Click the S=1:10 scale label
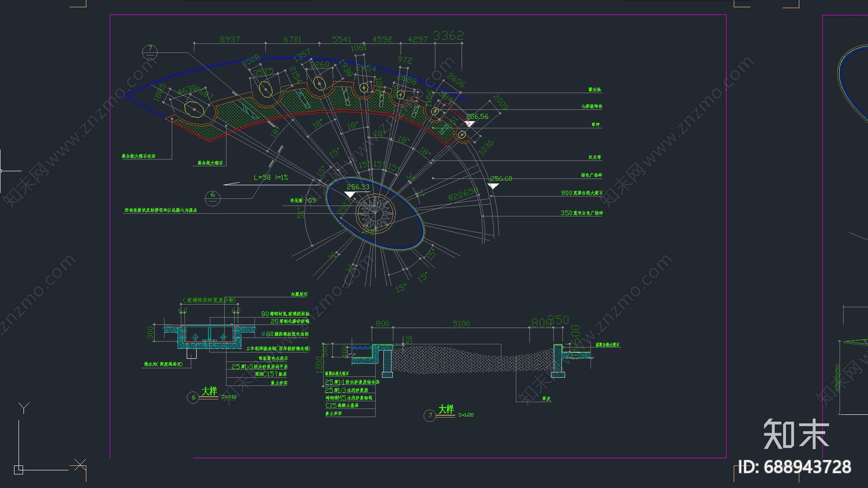868x488 pixels. 229,397
